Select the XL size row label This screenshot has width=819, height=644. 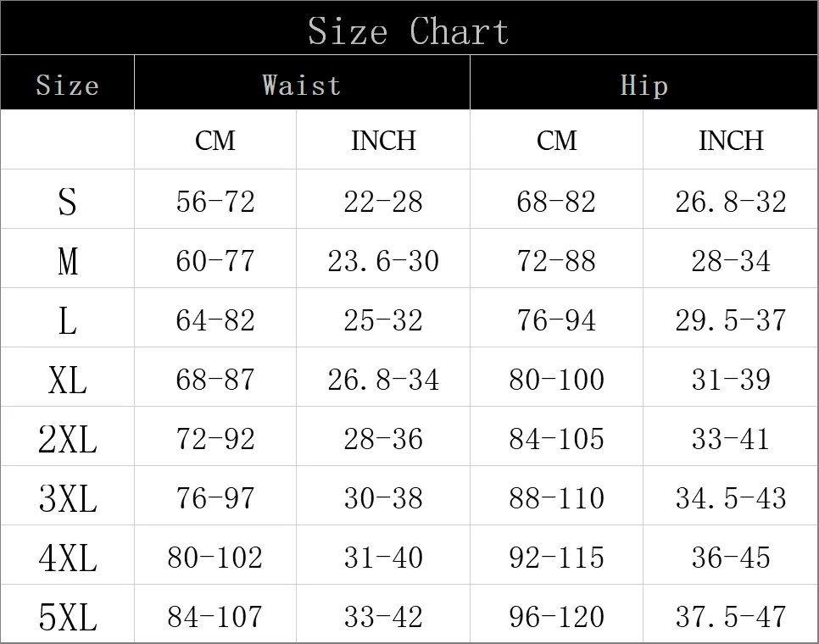point(67,380)
